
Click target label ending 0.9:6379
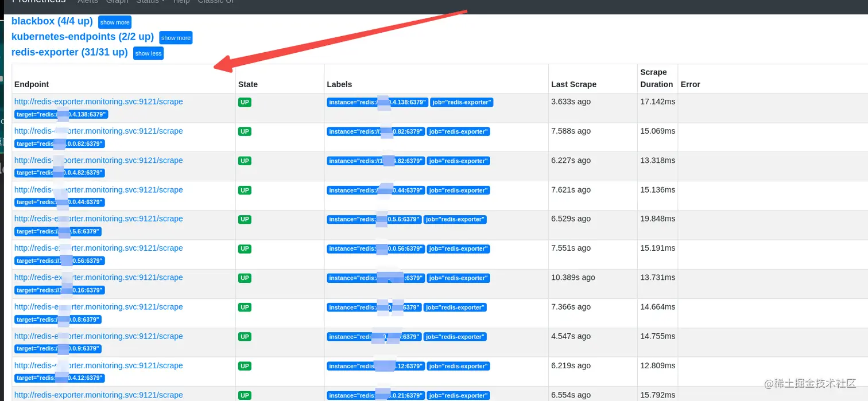[x=58, y=349]
